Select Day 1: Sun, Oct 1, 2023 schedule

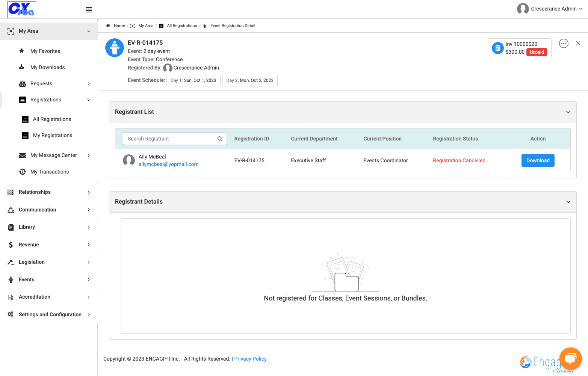point(193,80)
